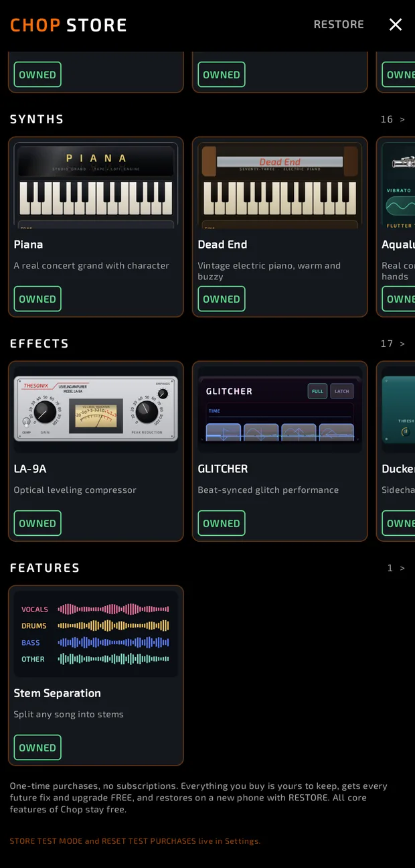The height and width of the screenshot is (868, 415).
Task: Select the Stem Separation title text
Action: point(58,693)
